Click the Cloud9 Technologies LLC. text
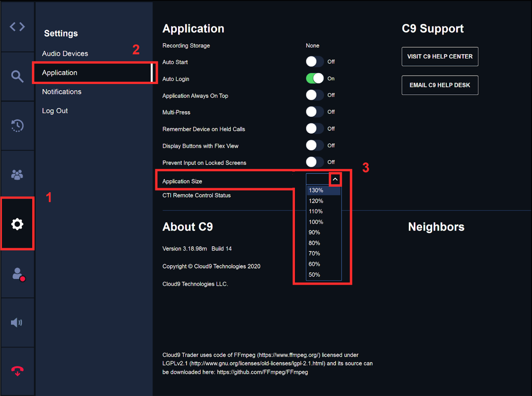The image size is (532, 396). tap(195, 284)
